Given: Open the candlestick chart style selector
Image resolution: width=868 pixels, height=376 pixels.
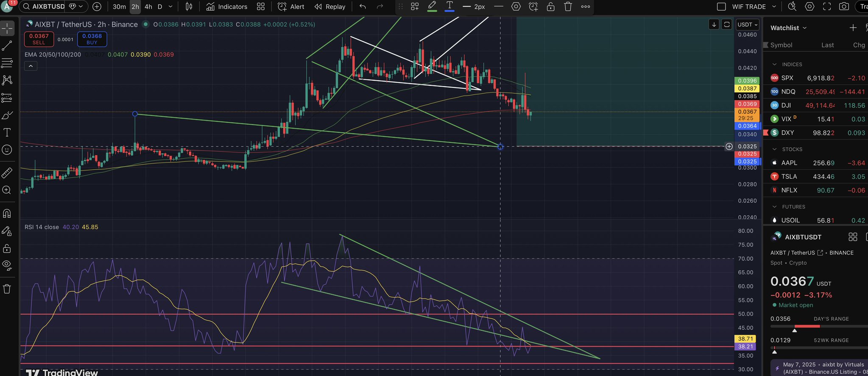Looking at the screenshot, I should point(189,7).
